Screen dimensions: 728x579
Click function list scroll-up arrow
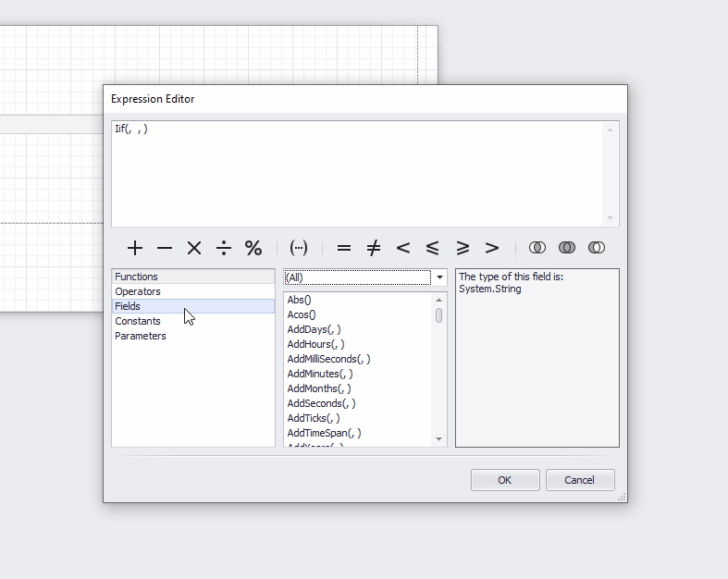click(x=438, y=300)
